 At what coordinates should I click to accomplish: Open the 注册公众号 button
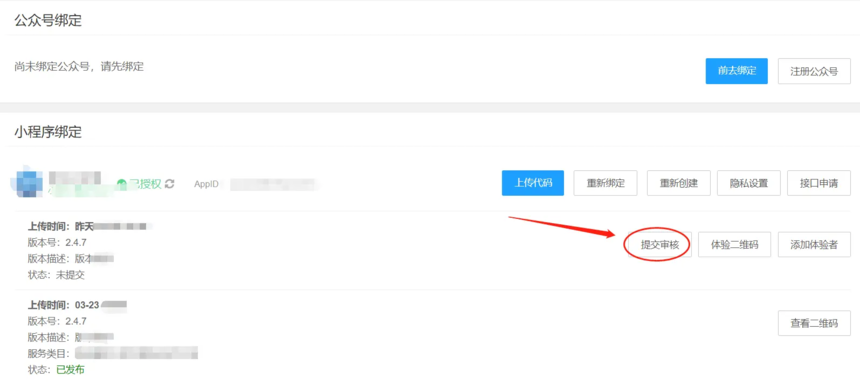click(x=814, y=71)
